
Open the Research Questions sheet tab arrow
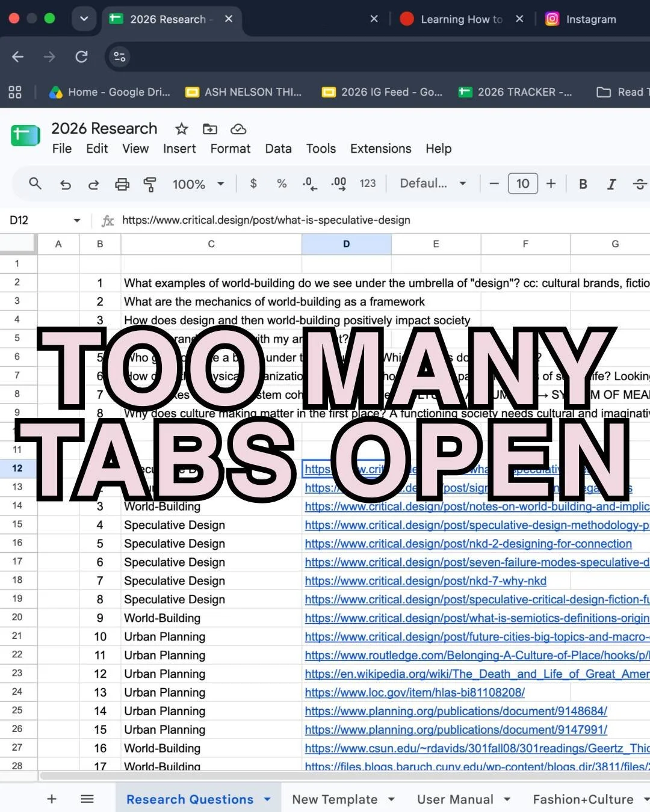267,799
